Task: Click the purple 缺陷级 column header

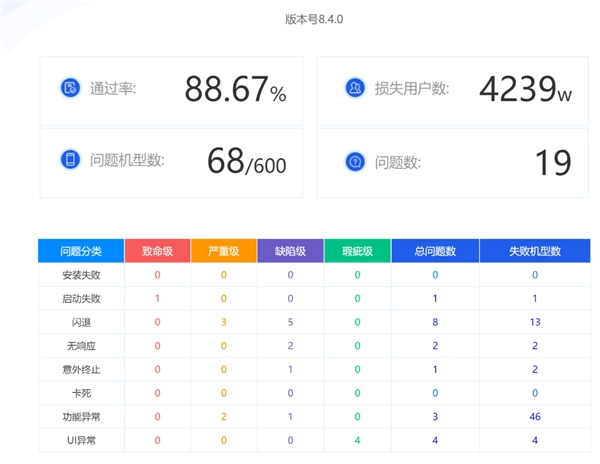Action: coord(290,251)
